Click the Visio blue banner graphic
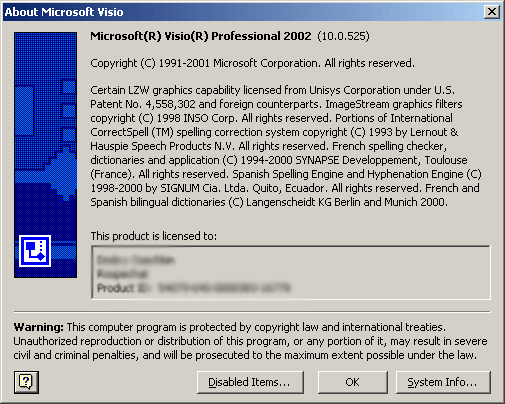Image resolution: width=505 pixels, height=404 pixels. (46, 155)
